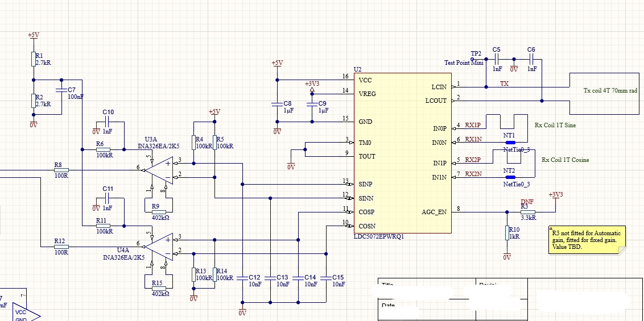
Task: Select resistor R4 100kR
Action: 194,142
